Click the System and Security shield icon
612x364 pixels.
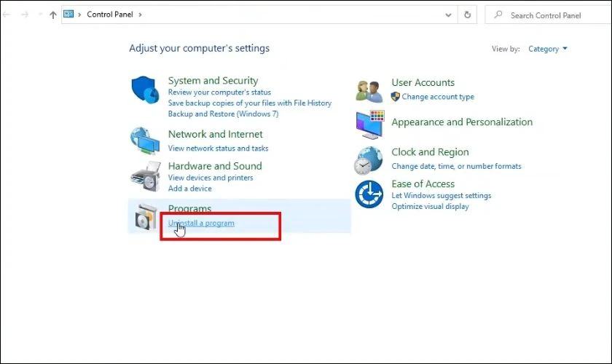[145, 90]
